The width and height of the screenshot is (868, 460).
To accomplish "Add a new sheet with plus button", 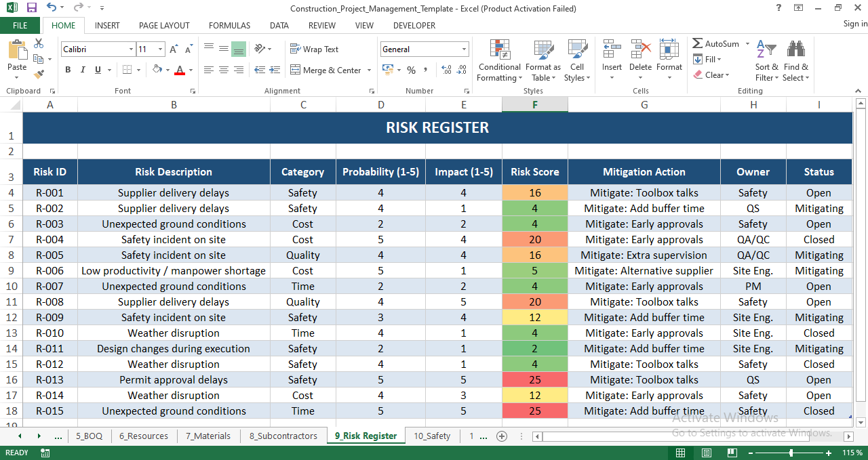I will [502, 436].
